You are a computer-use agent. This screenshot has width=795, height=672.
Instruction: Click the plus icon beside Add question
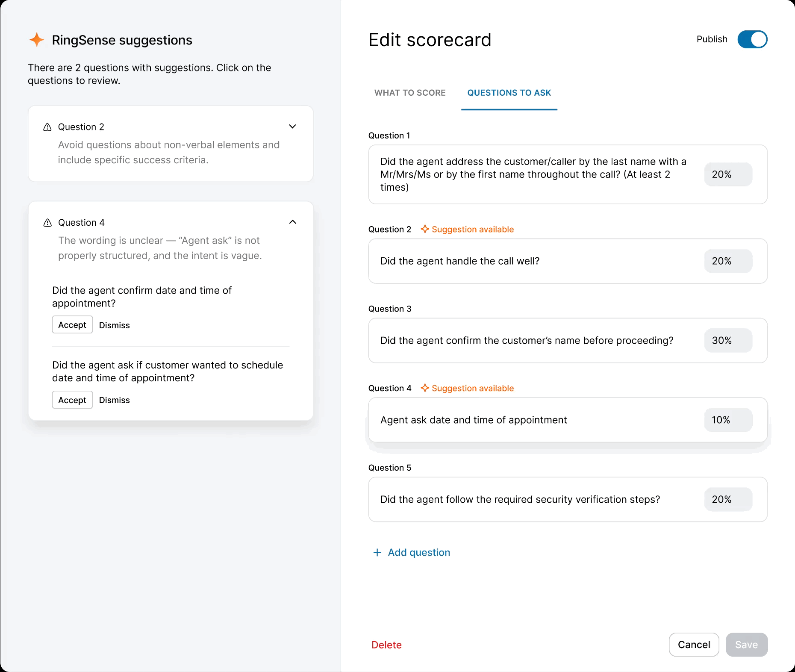[377, 552]
